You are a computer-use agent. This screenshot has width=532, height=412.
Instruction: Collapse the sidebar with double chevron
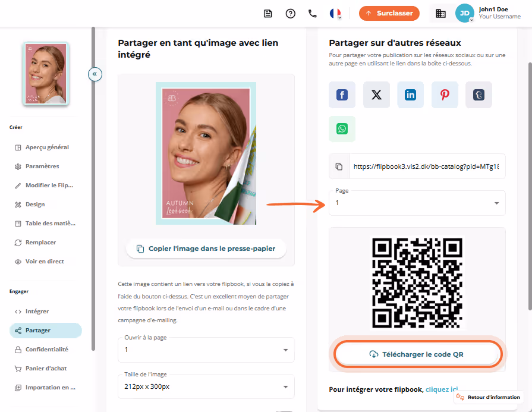click(95, 74)
